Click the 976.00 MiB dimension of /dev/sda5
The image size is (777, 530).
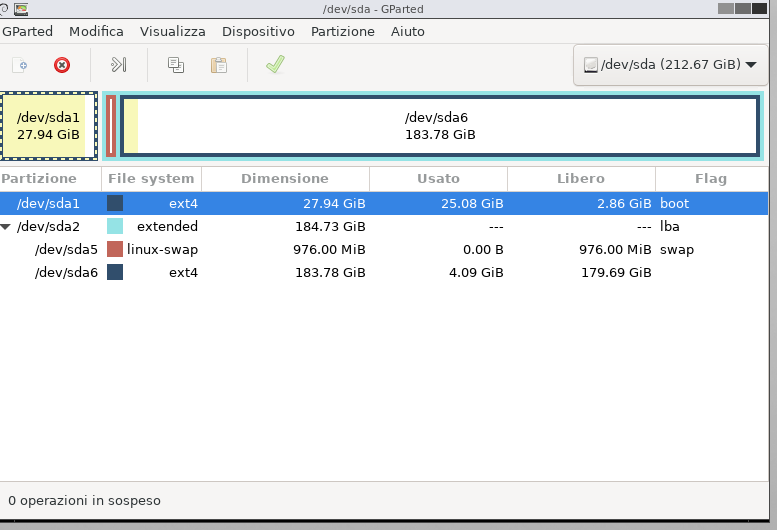pos(329,249)
